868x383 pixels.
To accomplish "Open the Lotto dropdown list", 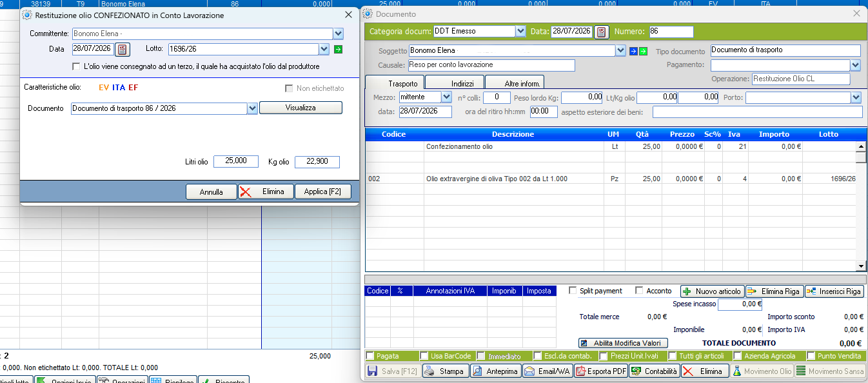I will pos(324,49).
